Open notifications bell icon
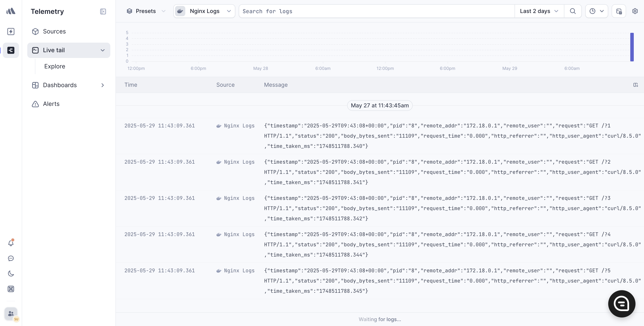 point(11,243)
